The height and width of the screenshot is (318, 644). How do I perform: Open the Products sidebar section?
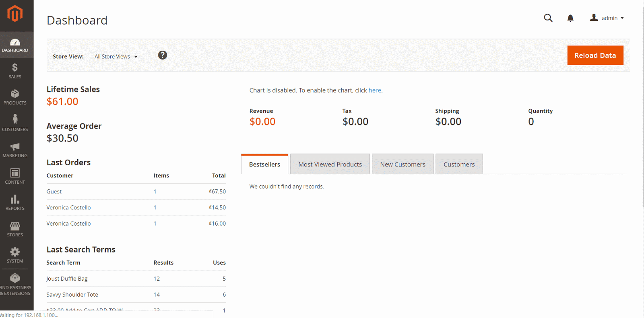15,97
